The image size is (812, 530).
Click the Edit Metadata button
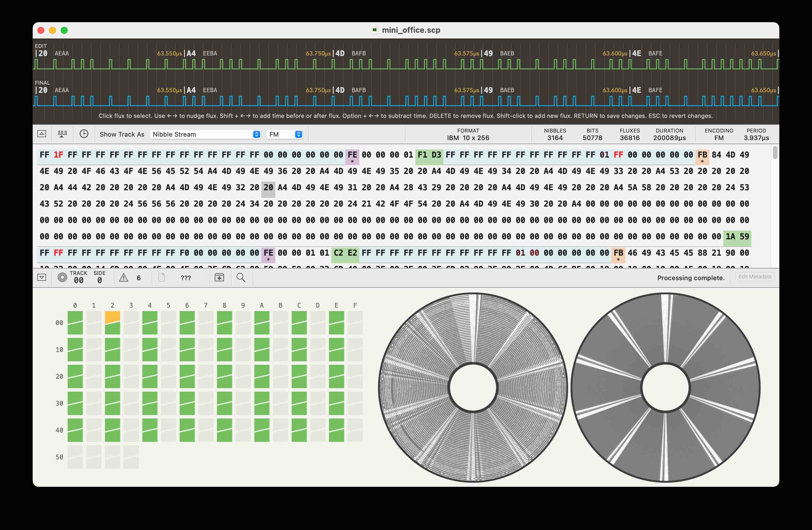point(754,277)
